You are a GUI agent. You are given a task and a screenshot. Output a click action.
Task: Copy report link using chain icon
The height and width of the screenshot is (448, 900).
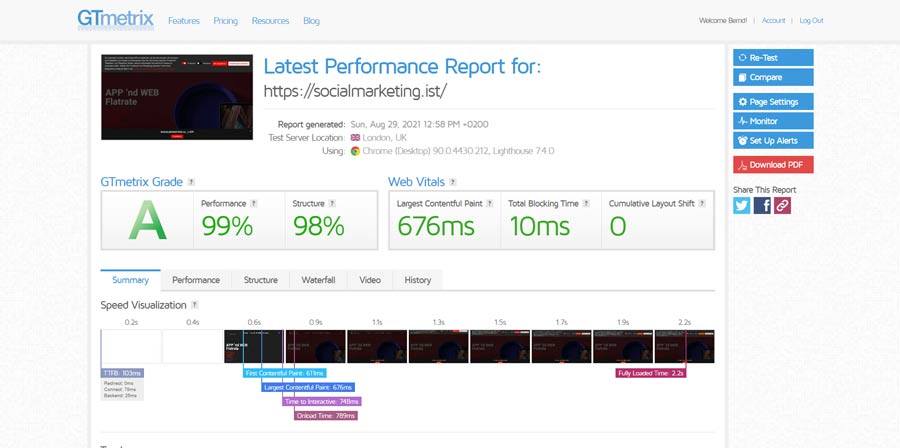point(782,205)
